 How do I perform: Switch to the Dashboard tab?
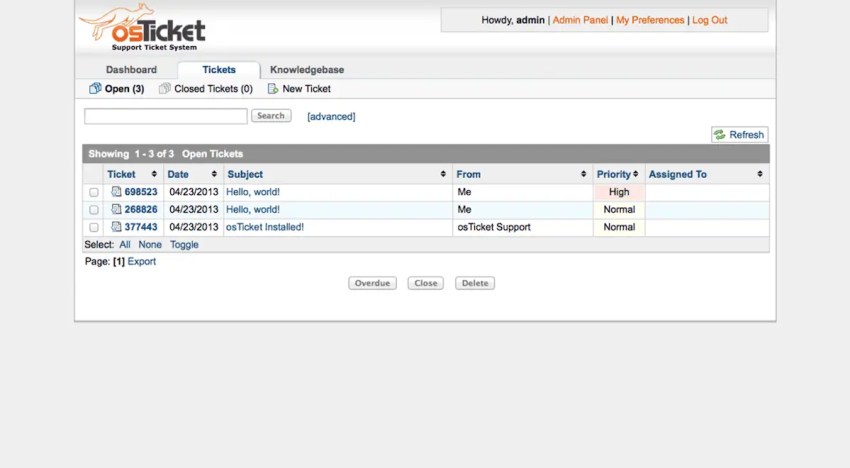pos(131,69)
